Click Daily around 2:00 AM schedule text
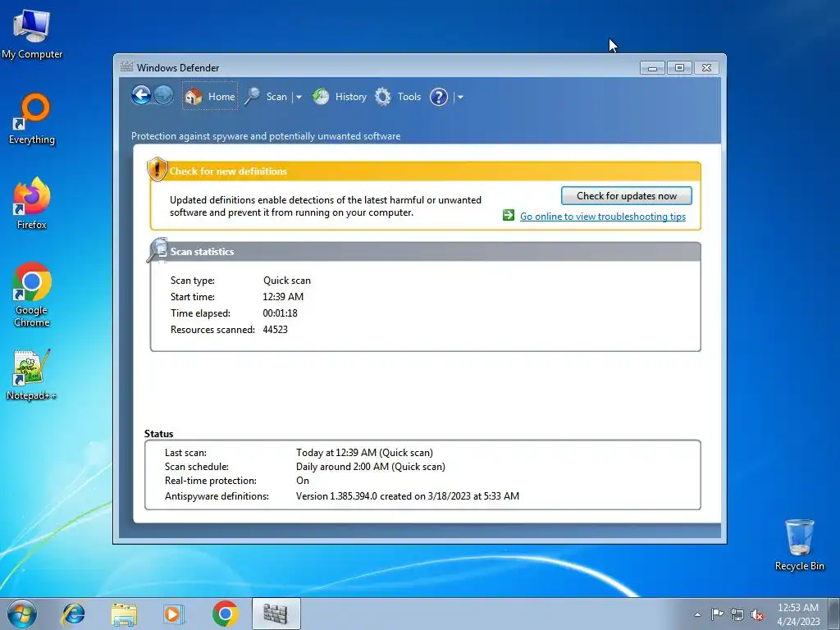 point(370,467)
